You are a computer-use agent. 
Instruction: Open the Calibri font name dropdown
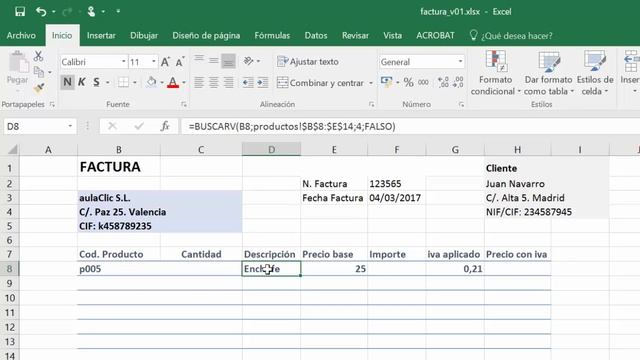point(123,62)
